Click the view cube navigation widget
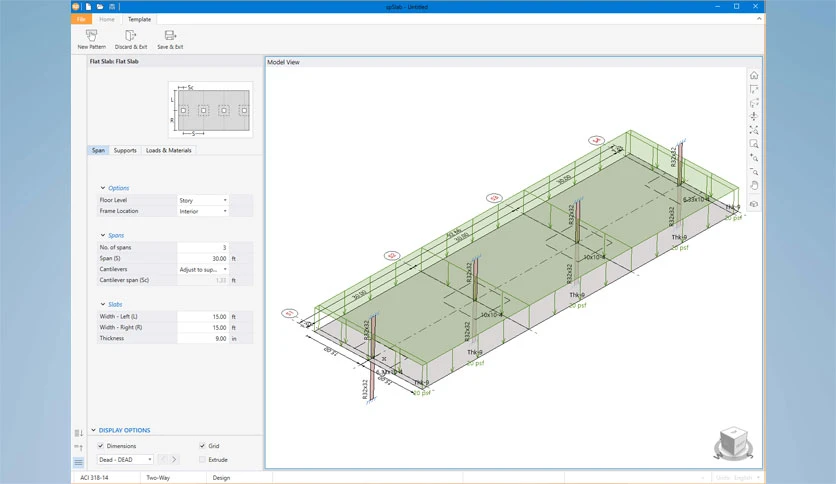Screen dimensions: 836x484 734,443
